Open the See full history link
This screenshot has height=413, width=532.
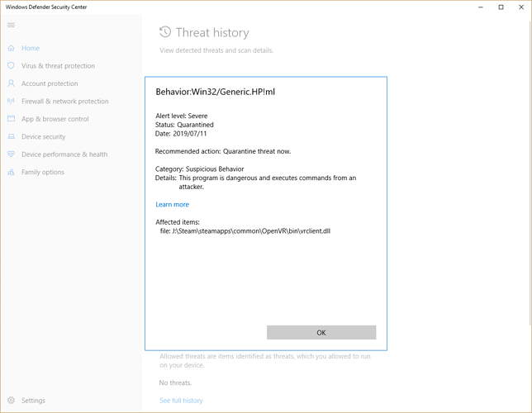pos(181,401)
